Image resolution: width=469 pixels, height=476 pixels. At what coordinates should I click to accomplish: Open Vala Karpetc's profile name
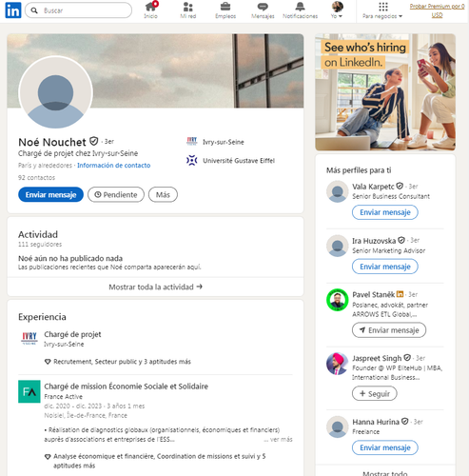(x=373, y=187)
